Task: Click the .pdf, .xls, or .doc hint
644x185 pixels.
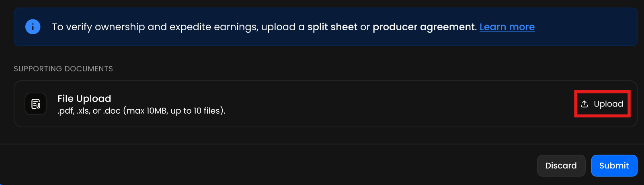Action: tap(89, 111)
